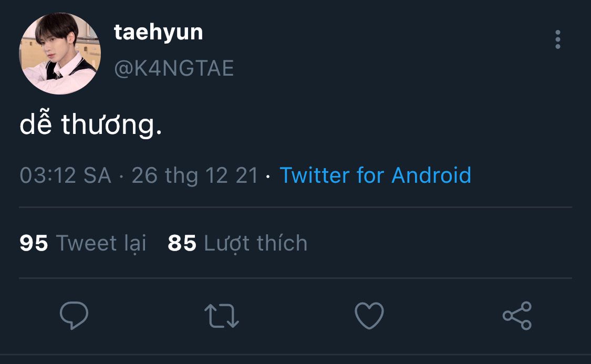Click the 03:12 SA timestamp
This screenshot has width=591, height=364.
coord(66,175)
